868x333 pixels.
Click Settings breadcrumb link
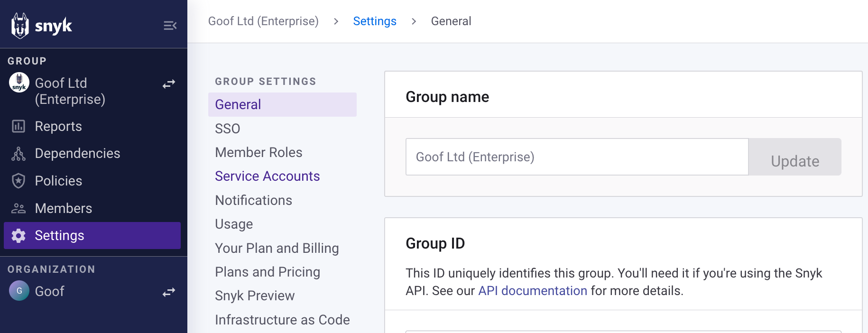(375, 21)
